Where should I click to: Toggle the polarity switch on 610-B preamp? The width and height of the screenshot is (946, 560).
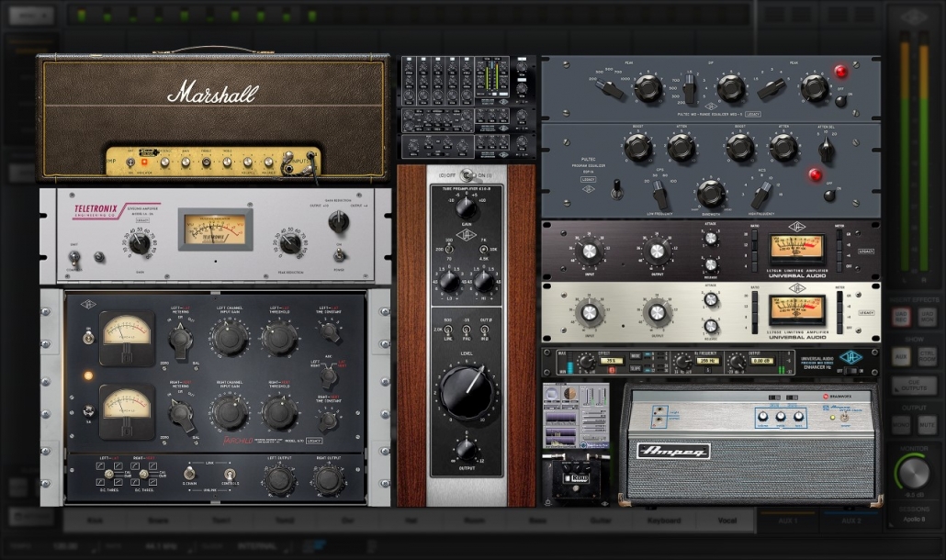tap(484, 330)
